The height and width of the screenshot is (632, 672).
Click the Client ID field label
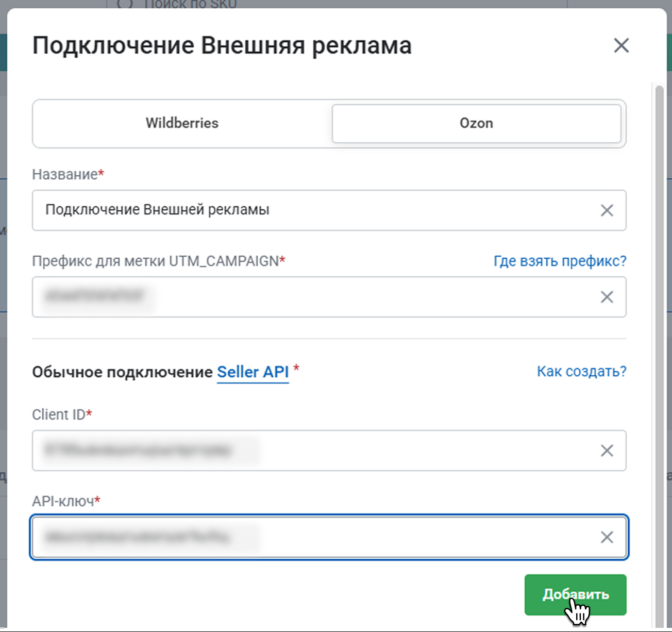(x=59, y=414)
